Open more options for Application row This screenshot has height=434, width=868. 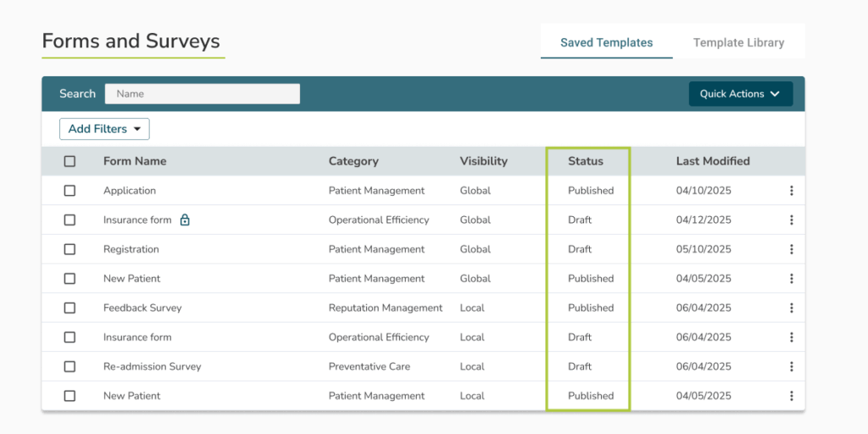point(791,191)
